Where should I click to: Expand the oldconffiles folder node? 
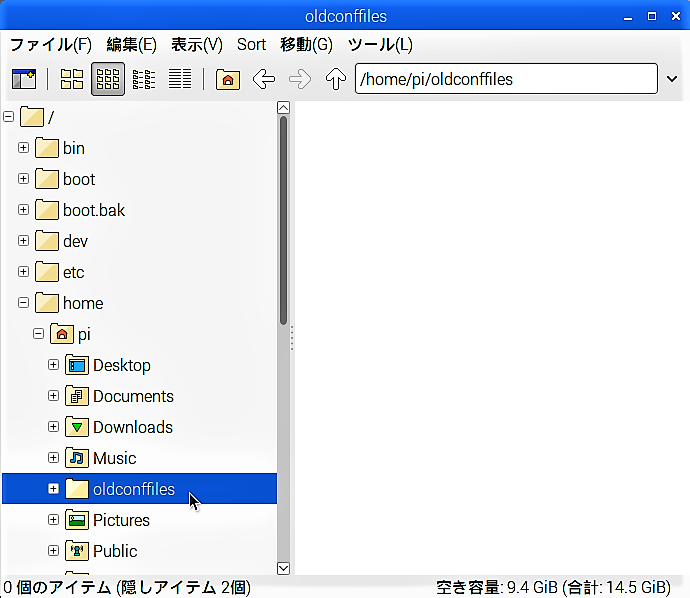click(x=53, y=489)
